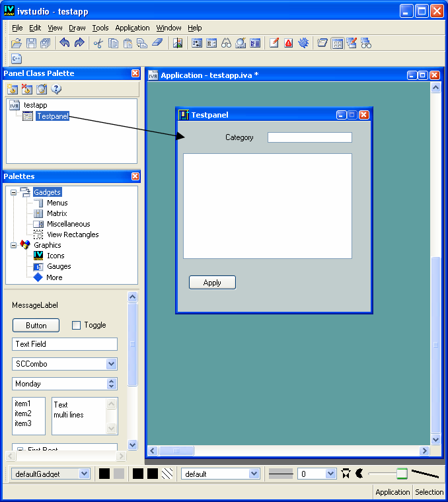Open the SCCombo dropdown

coord(111,364)
